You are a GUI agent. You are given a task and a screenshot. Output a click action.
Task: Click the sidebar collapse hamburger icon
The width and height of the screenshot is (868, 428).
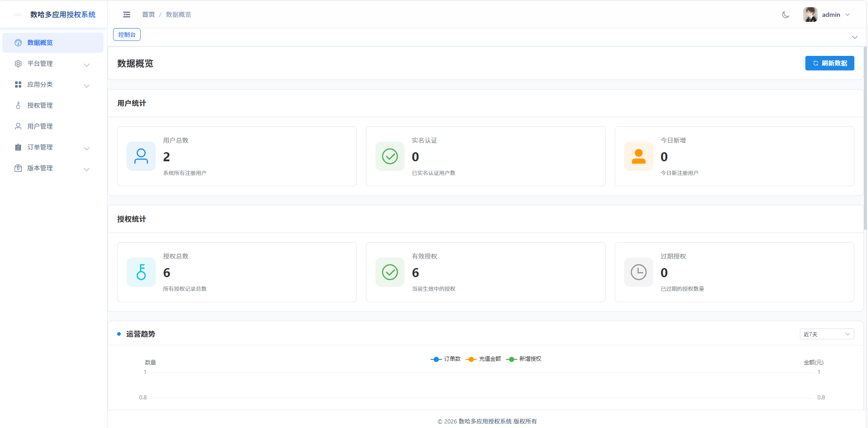tap(127, 15)
